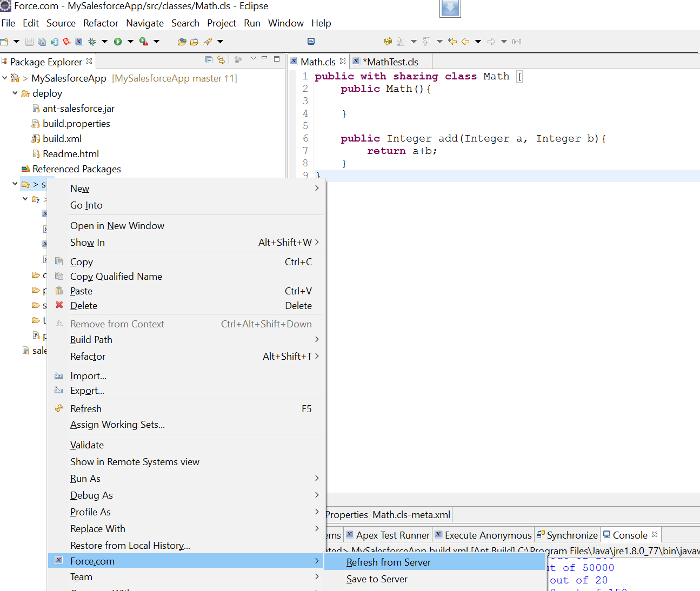Open the Search flashlight dropdown arrow
700x591 pixels.
[x=220, y=42]
